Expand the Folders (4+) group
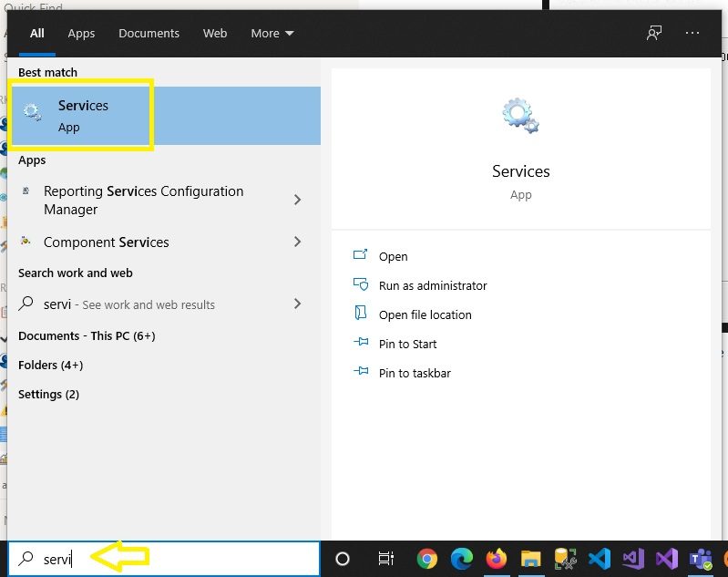The image size is (728, 577). [51, 366]
